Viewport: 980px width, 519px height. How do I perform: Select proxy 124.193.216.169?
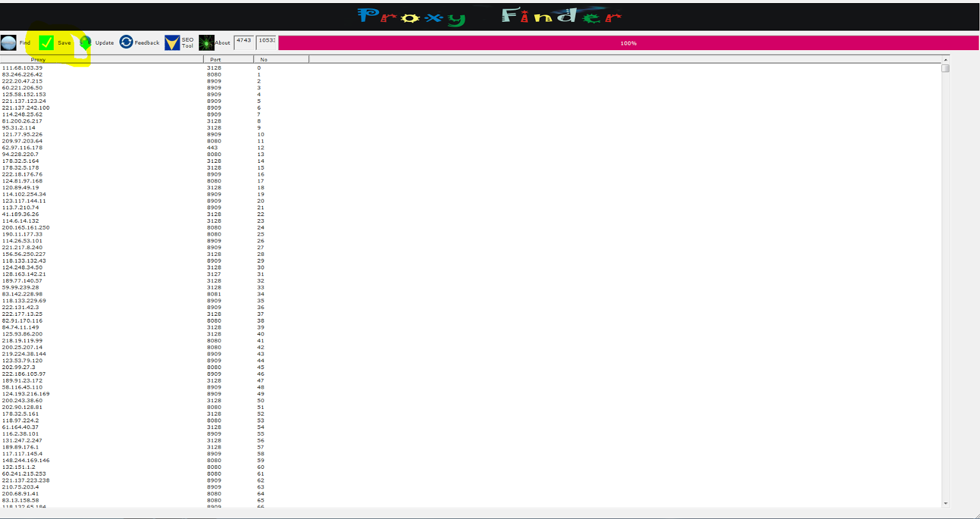[x=26, y=394]
